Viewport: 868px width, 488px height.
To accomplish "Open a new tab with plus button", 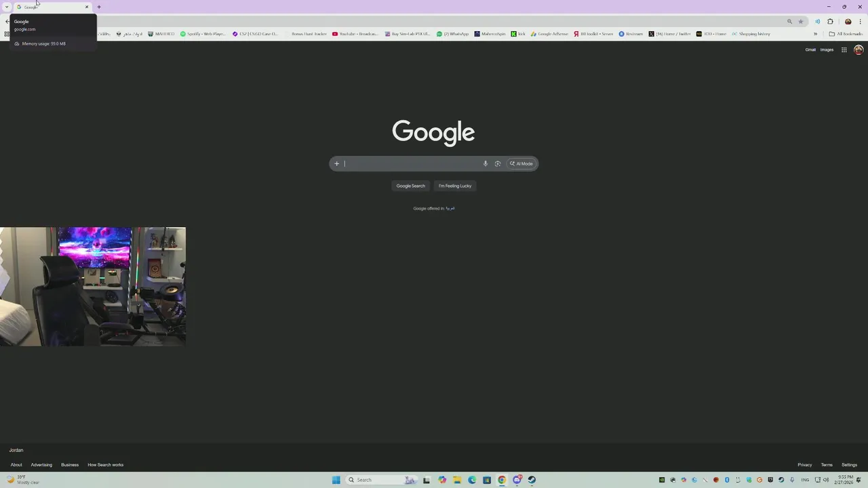I will [99, 7].
